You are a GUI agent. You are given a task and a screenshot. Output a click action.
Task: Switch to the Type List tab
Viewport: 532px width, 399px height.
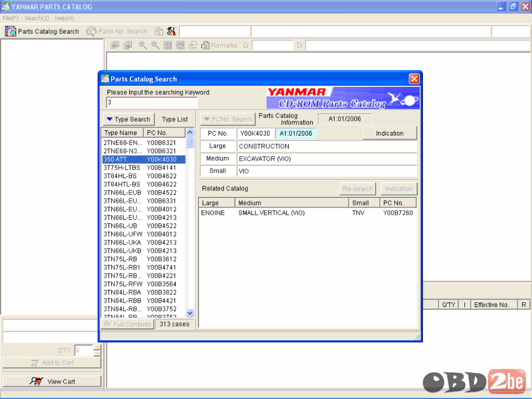174,119
